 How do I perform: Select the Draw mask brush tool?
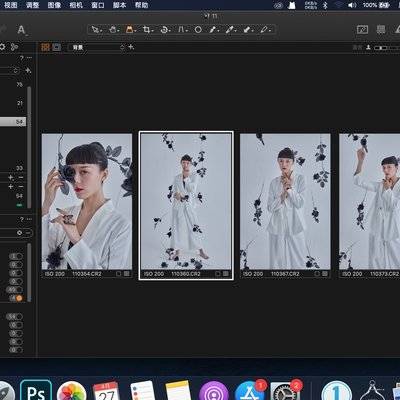tap(230, 30)
